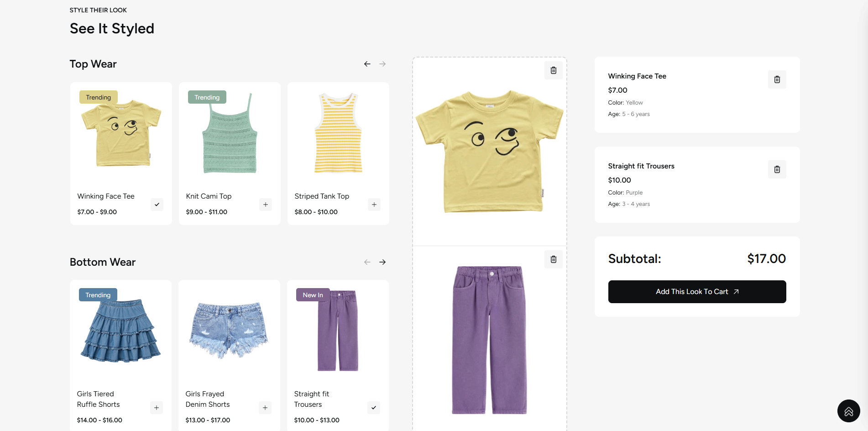Remove tee from look preview trash icon
The width and height of the screenshot is (868, 431).
[554, 70]
